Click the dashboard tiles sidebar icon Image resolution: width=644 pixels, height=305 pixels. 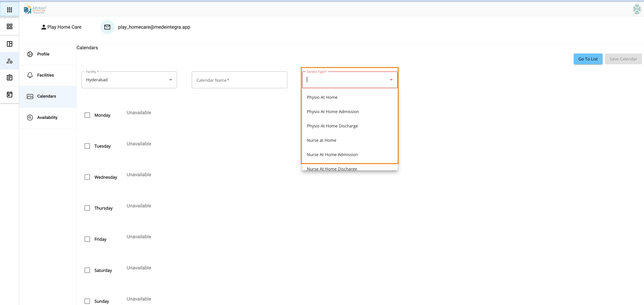coord(9,26)
